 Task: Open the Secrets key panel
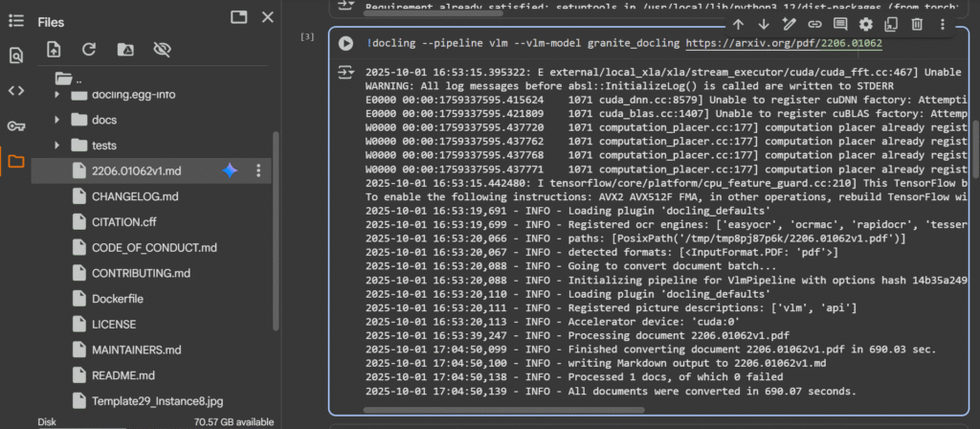[15, 125]
